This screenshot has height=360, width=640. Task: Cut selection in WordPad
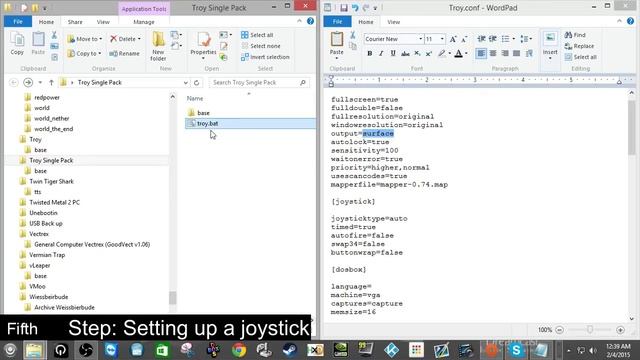[x=353, y=36]
